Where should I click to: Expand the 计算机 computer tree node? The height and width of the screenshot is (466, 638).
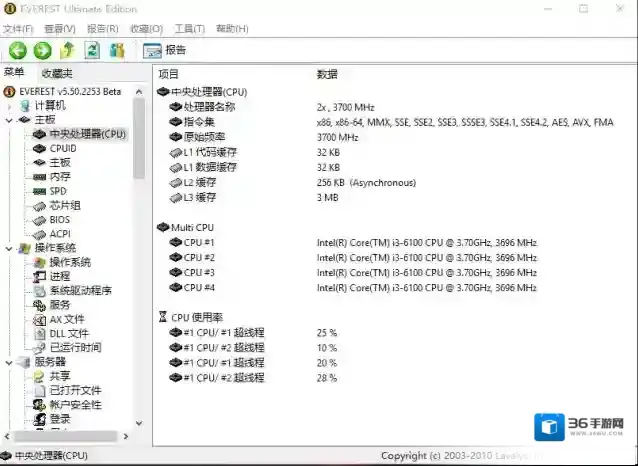pos(10,105)
